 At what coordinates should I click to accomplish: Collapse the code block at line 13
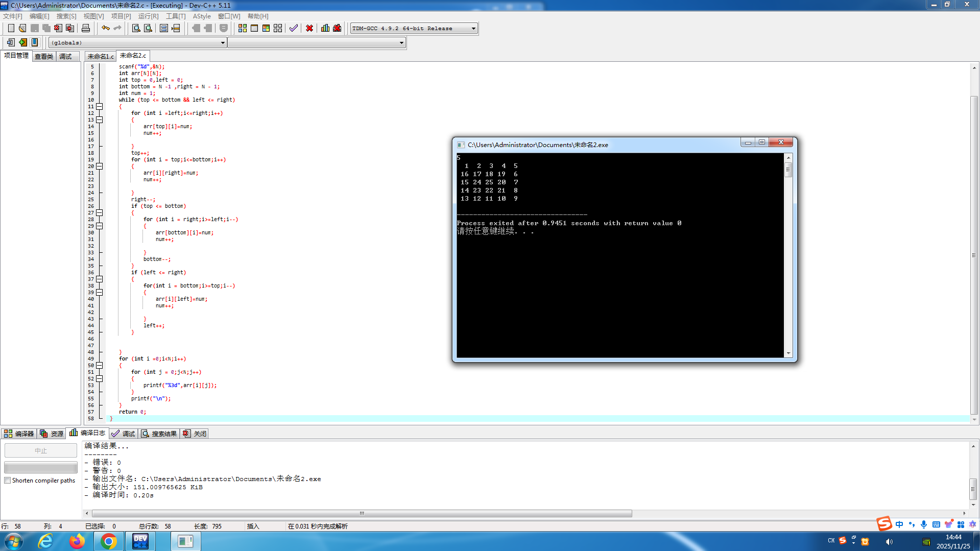pos(100,120)
